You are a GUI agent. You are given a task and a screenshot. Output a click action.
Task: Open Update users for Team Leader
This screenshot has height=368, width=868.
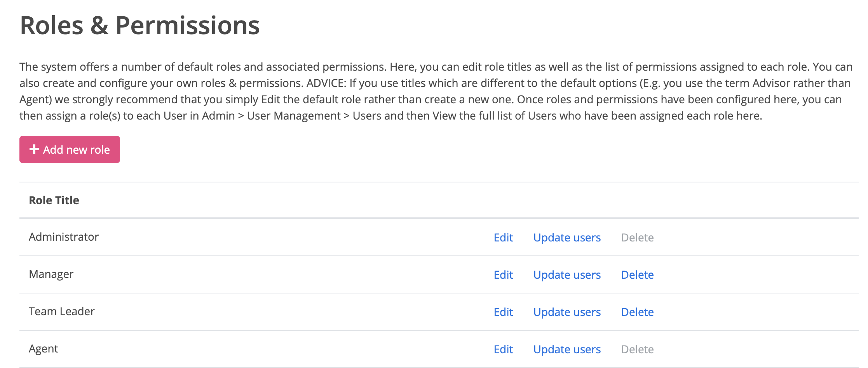click(567, 312)
